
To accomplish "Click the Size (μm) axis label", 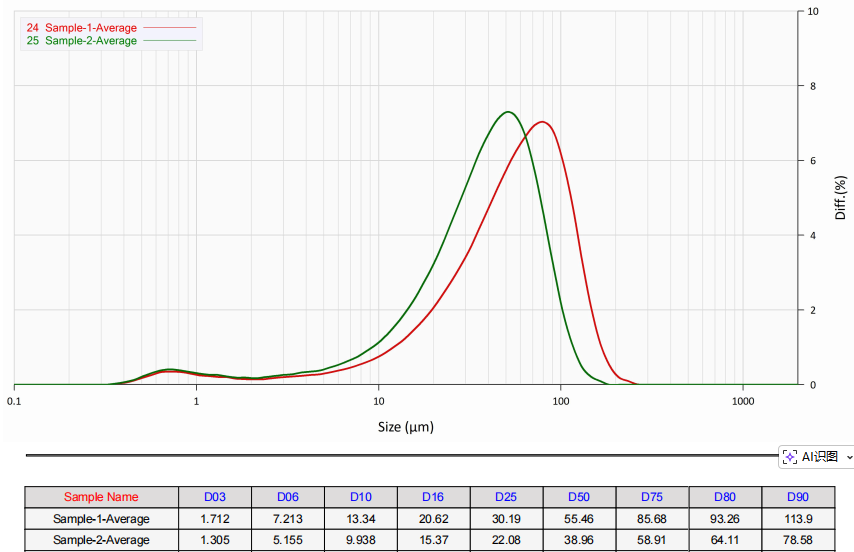I will tap(405, 427).
